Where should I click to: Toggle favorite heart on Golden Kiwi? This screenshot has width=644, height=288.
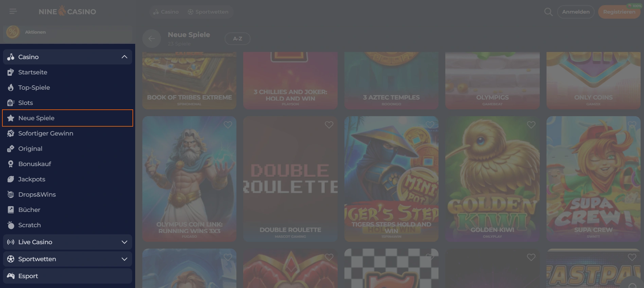(531, 125)
